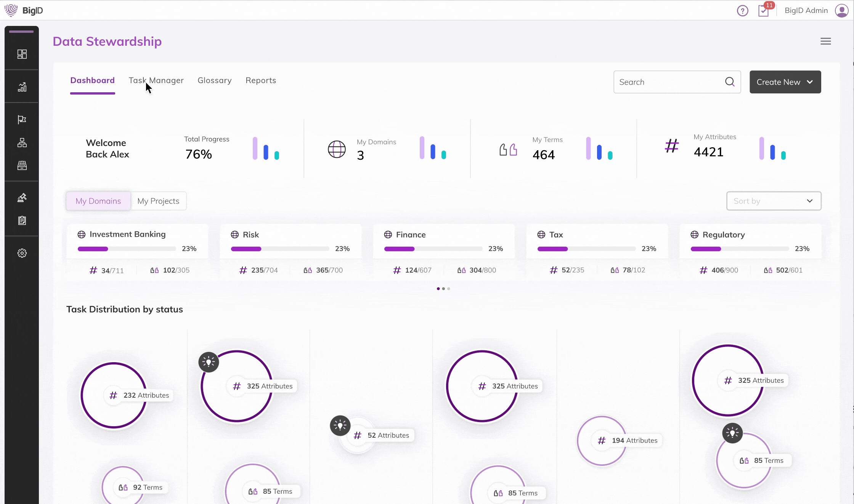Select the second carousel dot below domain cards
854x504 pixels.
443,289
